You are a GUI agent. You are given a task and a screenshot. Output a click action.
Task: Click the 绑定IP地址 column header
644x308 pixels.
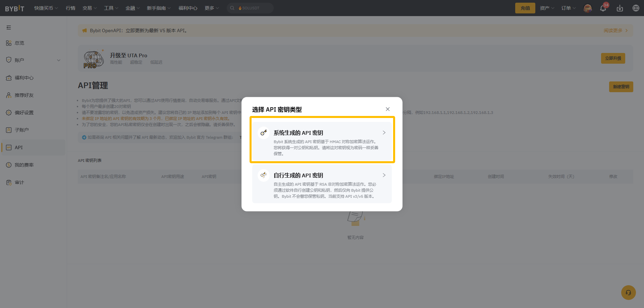(444, 177)
